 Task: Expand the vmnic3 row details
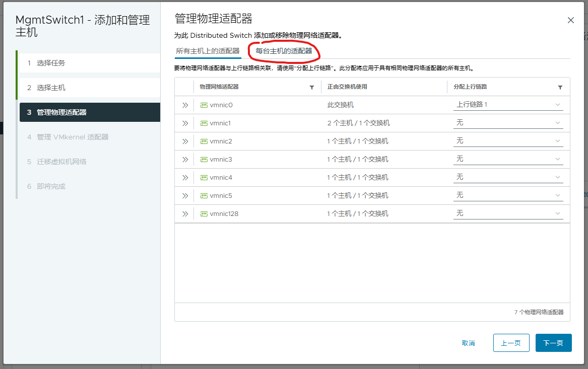click(185, 160)
